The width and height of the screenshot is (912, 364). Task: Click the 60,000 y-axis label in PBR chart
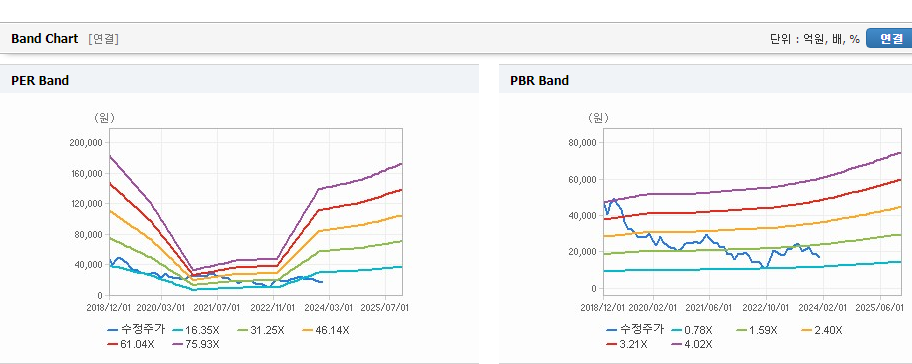[x=583, y=180]
